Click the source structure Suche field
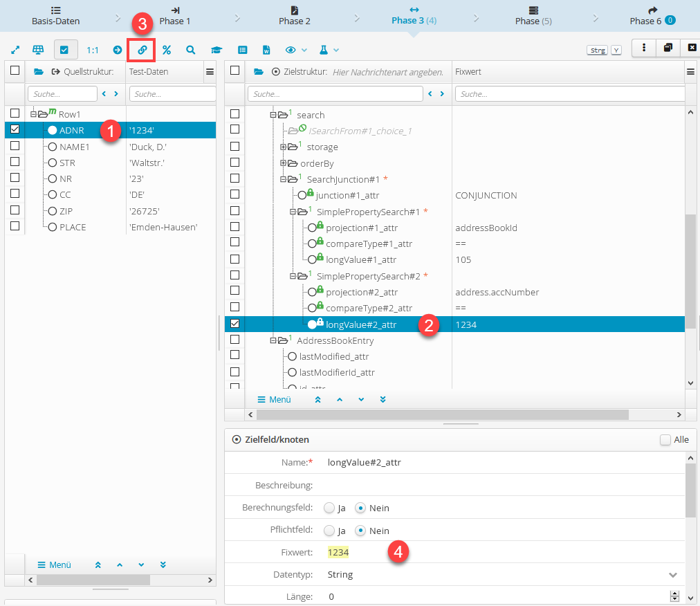This screenshot has height=606, width=700. point(62,94)
